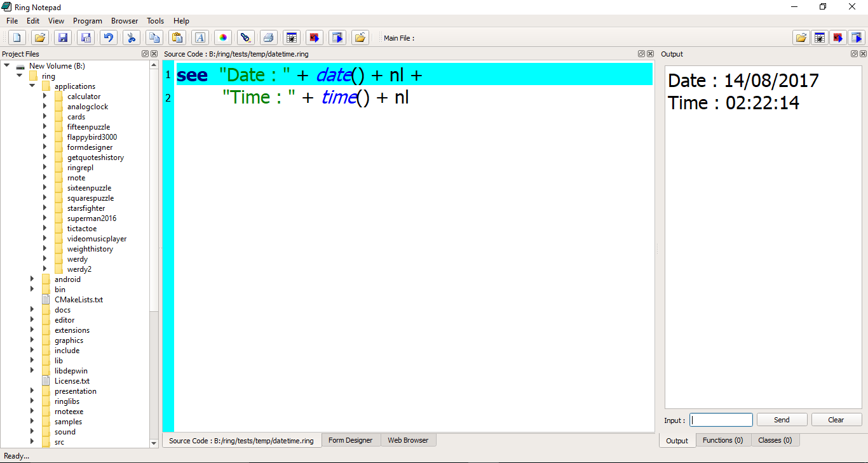The image size is (868, 463).
Task: Type in the Input field
Action: coord(721,419)
